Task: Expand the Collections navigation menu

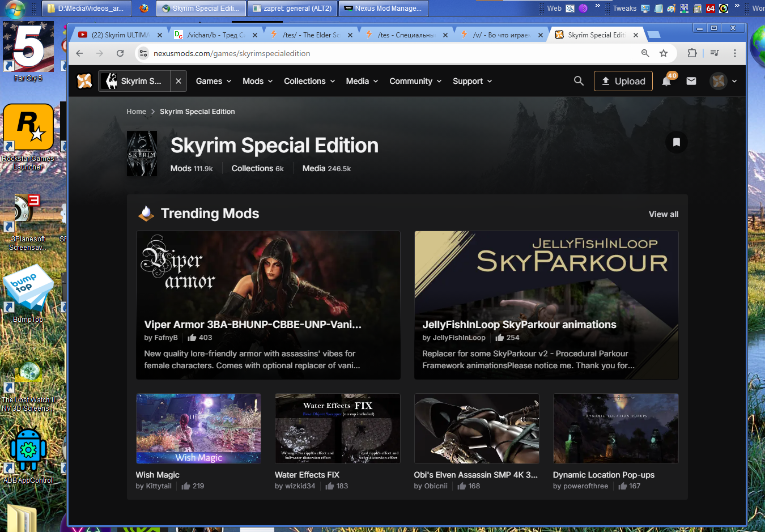Action: [x=309, y=81]
